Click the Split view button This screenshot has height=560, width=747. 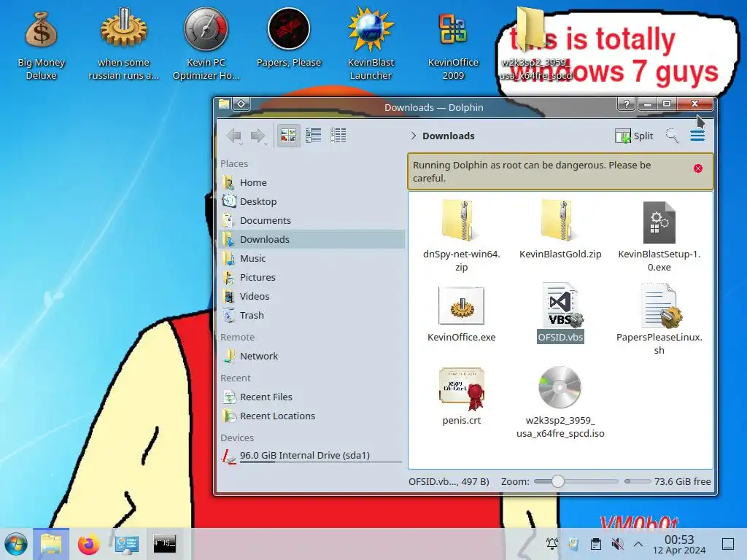click(x=634, y=136)
